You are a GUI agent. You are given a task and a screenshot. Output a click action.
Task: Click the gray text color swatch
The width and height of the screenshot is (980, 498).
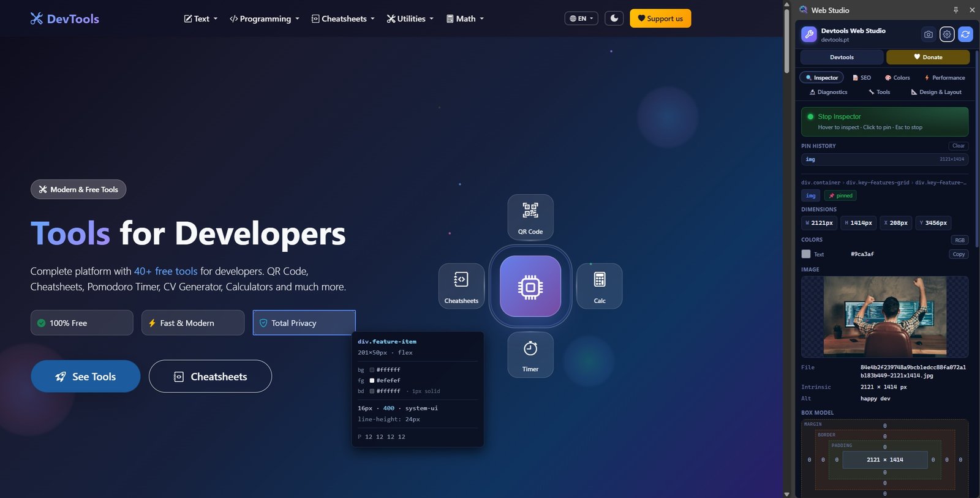coord(806,254)
